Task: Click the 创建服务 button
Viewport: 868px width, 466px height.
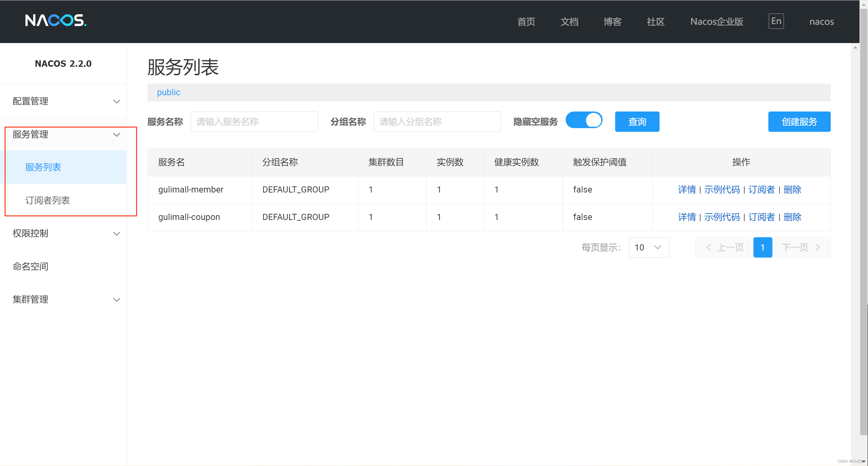Action: tap(799, 122)
